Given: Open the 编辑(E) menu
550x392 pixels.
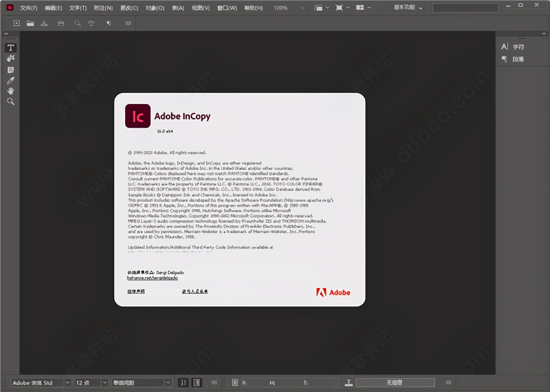Looking at the screenshot, I should (53, 8).
